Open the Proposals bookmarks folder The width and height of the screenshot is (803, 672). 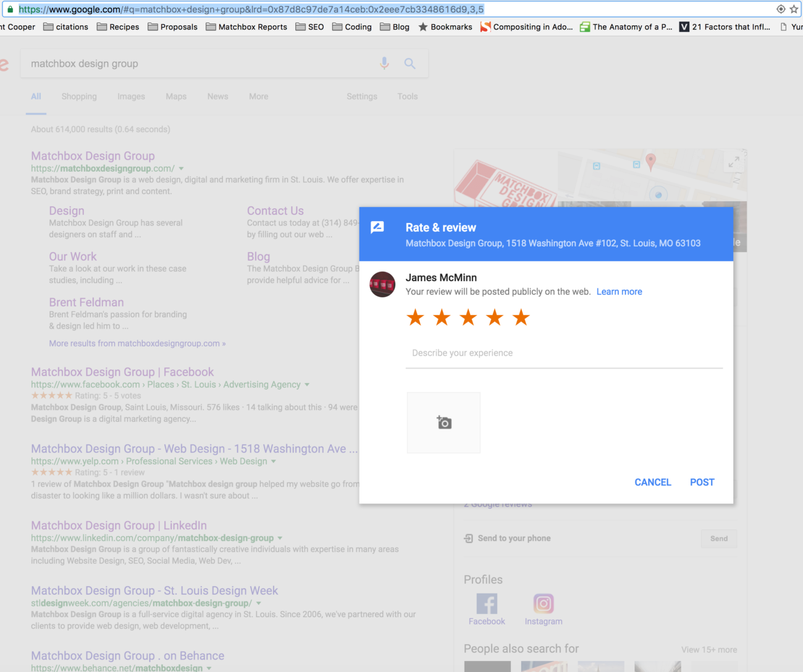point(173,27)
